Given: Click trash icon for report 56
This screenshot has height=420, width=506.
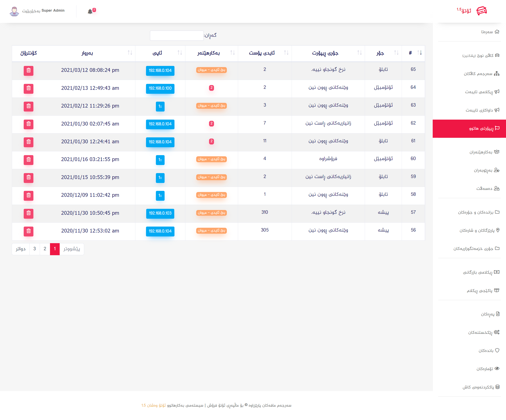Looking at the screenshot, I should click(x=28, y=231).
